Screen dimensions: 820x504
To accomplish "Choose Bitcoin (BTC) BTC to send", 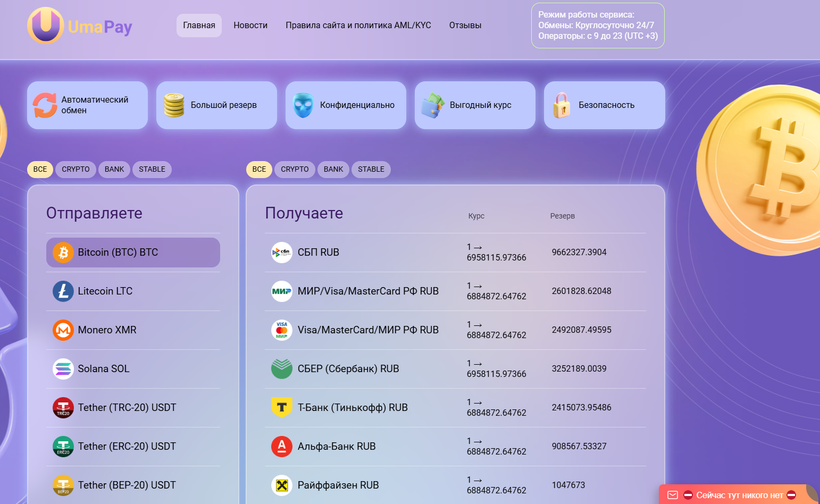I will tap(133, 253).
